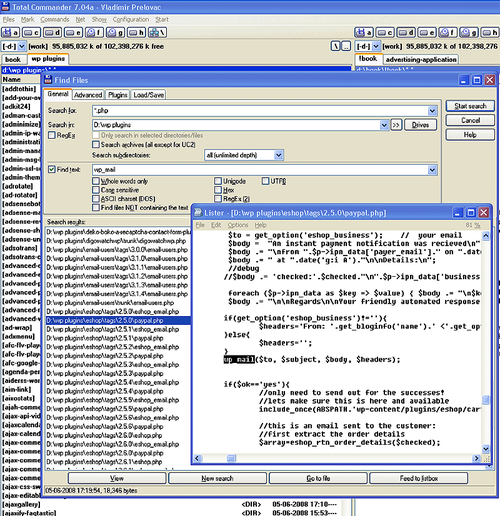Click the Drives button

pos(420,125)
